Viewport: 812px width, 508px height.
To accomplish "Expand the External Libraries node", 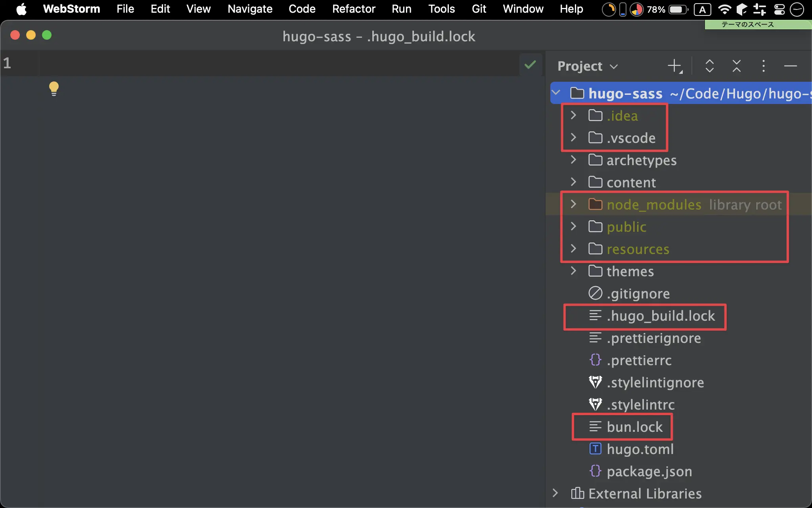I will 555,493.
